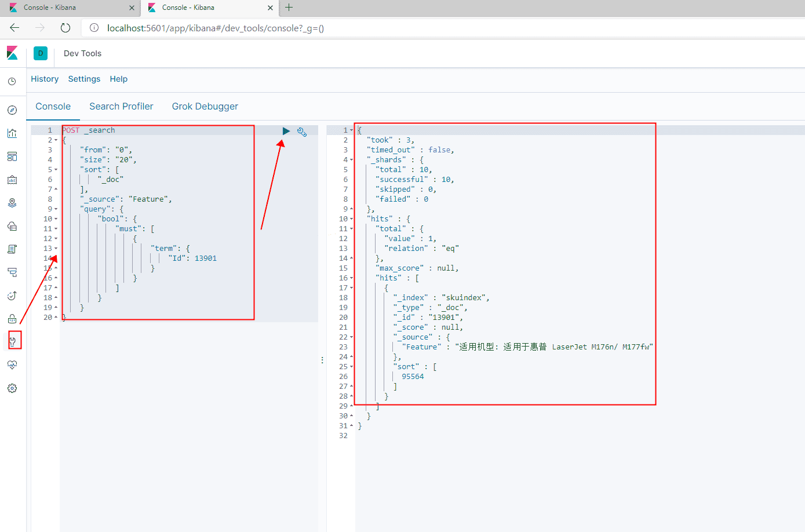Click the pane resizer handle between editors
Screen dimensions: 805x532
(322, 360)
